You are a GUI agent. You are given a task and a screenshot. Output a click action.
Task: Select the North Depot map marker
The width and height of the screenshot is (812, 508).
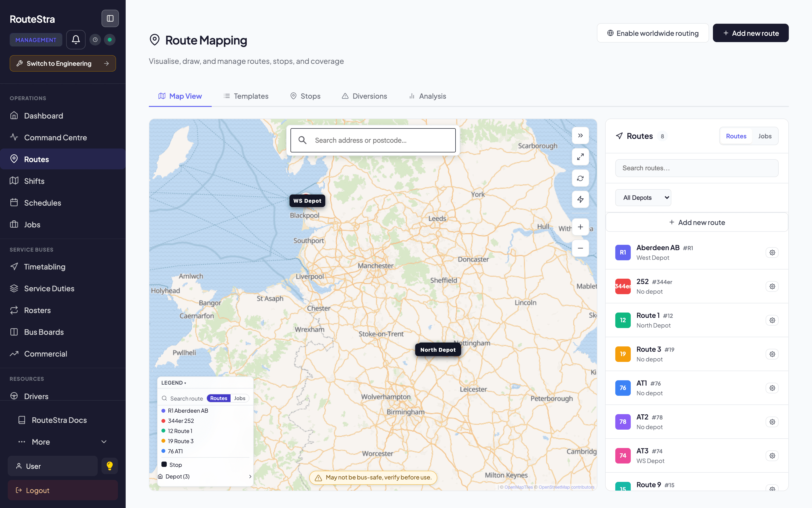pyautogui.click(x=438, y=350)
